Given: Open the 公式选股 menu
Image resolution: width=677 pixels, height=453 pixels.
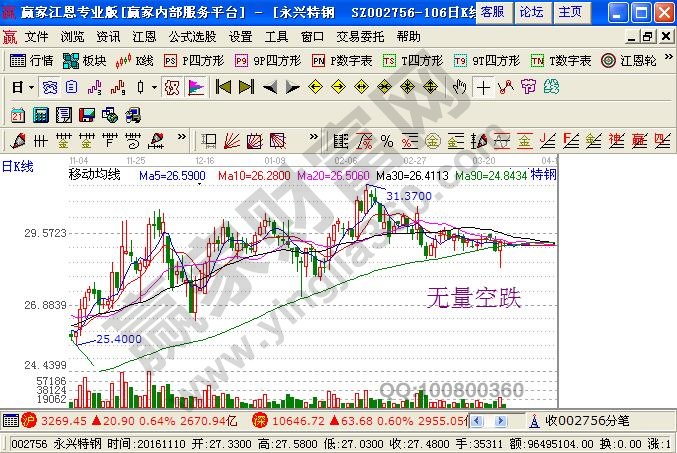Looking at the screenshot, I should click(191, 36).
